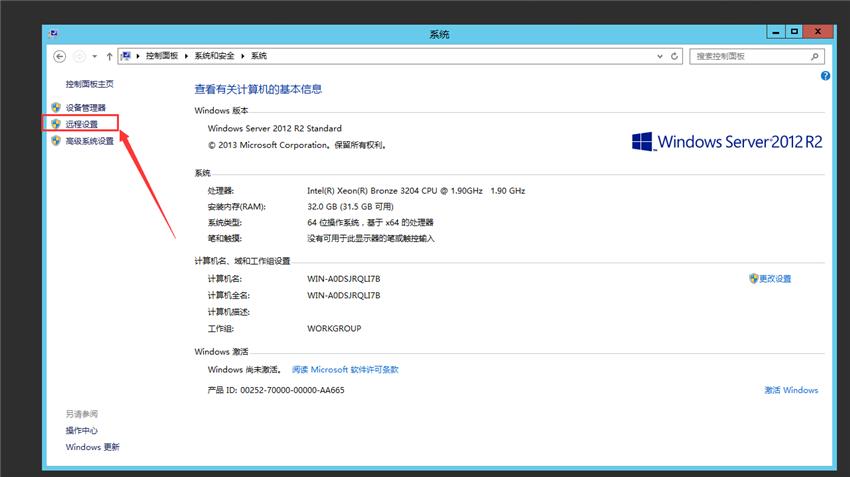Screen dimensions: 850x477
Task: Click the shield icon beside 高级系统设置
Action: (x=56, y=141)
